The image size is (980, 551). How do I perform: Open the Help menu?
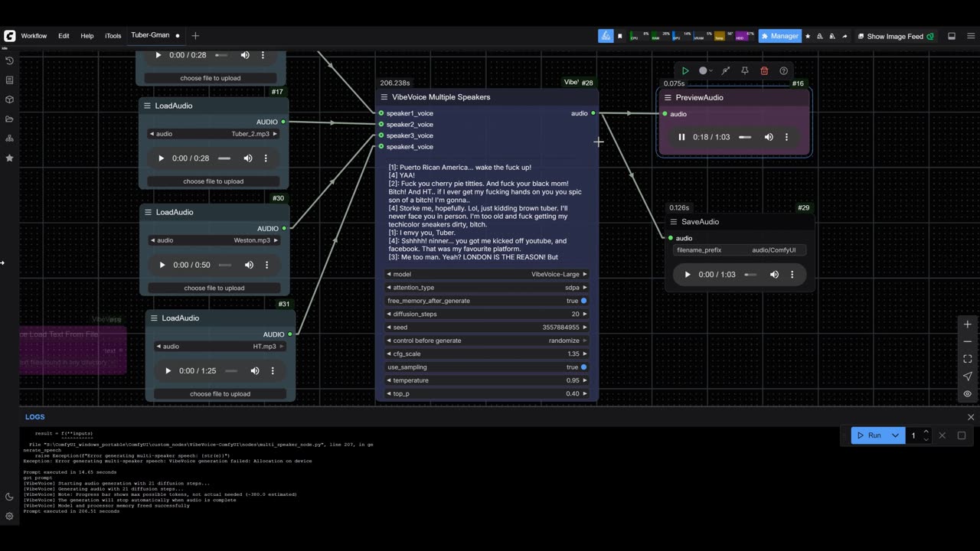pos(87,36)
